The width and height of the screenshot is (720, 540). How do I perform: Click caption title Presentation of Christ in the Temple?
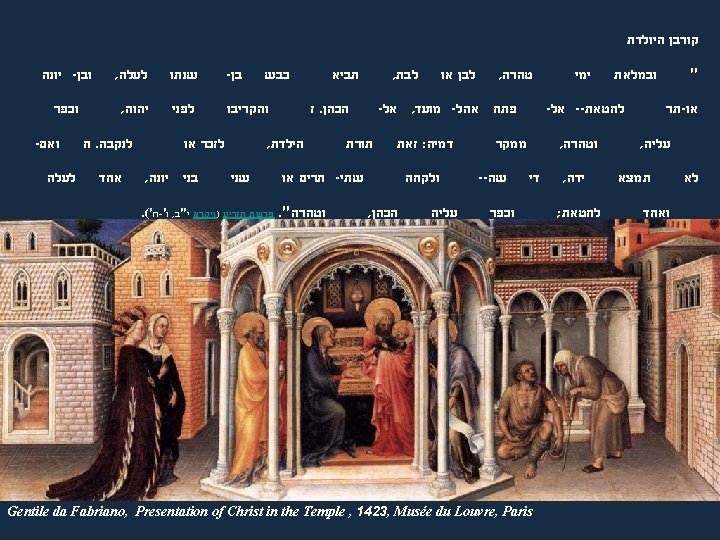pos(240,511)
